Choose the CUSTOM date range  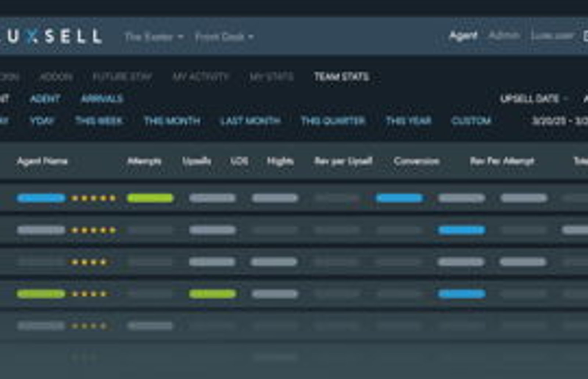tap(471, 121)
